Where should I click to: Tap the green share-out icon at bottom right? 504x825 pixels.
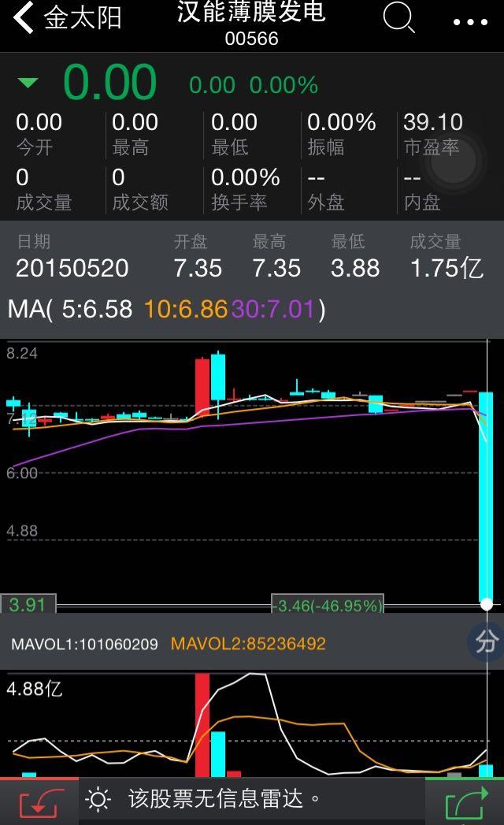(x=466, y=804)
